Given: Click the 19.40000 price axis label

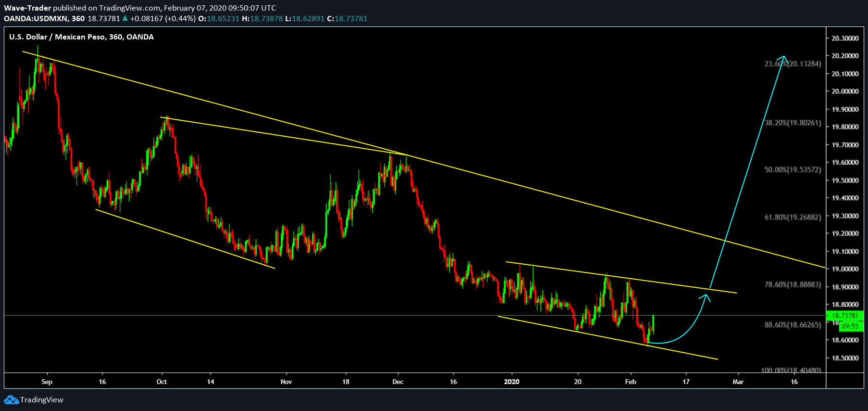Looking at the screenshot, I should 845,198.
